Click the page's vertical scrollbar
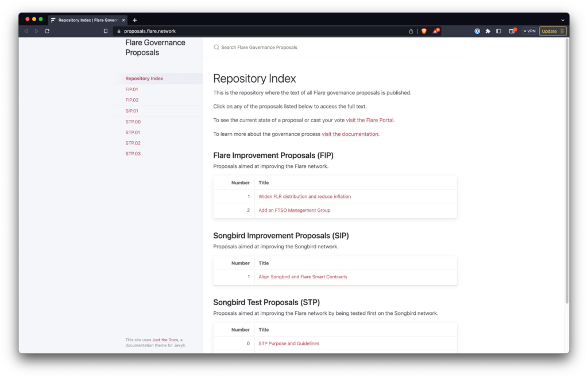 tap(567, 172)
